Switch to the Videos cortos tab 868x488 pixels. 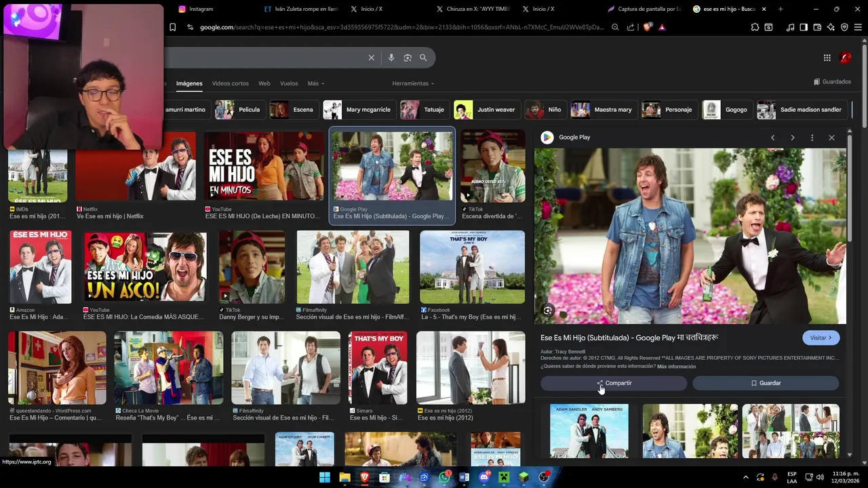click(x=231, y=83)
